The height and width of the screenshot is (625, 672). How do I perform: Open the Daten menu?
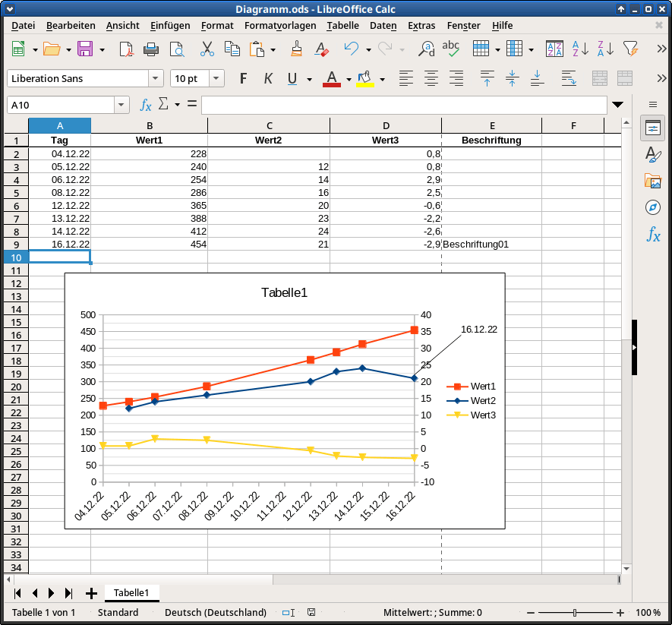(383, 26)
